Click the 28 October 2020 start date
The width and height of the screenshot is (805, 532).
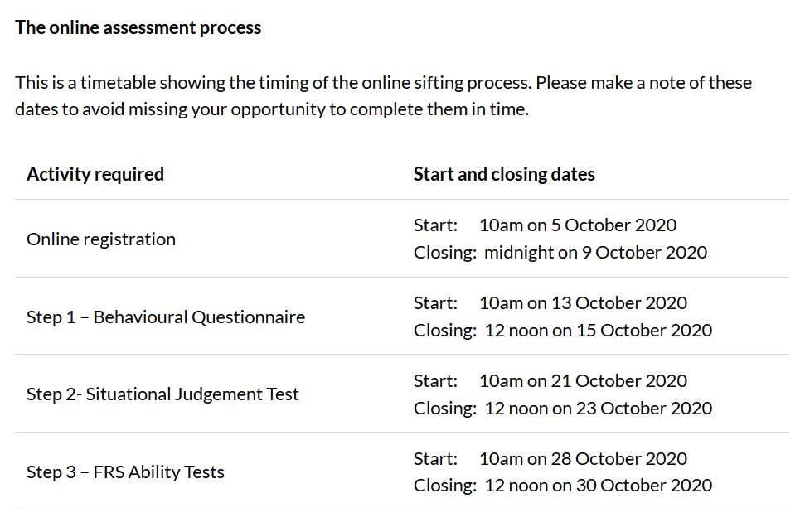pos(583,459)
